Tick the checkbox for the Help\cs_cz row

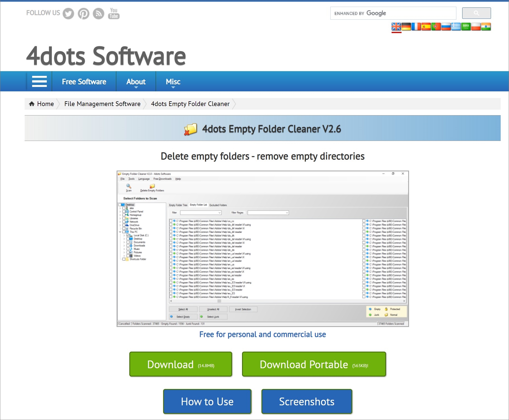click(171, 221)
